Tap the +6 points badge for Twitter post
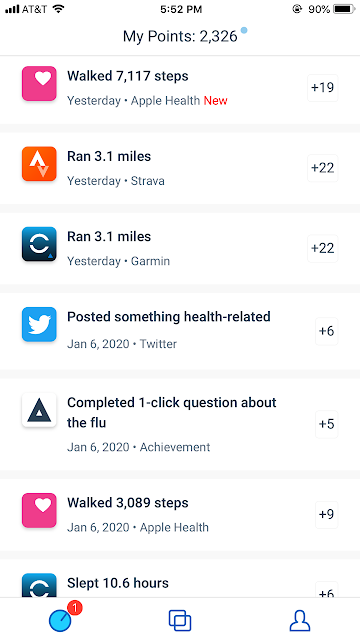The image size is (360, 640). pos(327,331)
